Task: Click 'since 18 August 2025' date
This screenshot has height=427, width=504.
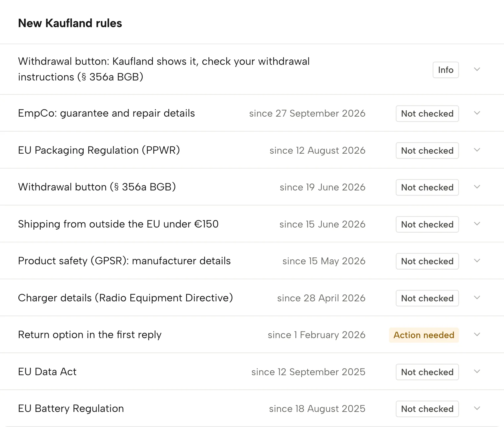Action: point(317,409)
